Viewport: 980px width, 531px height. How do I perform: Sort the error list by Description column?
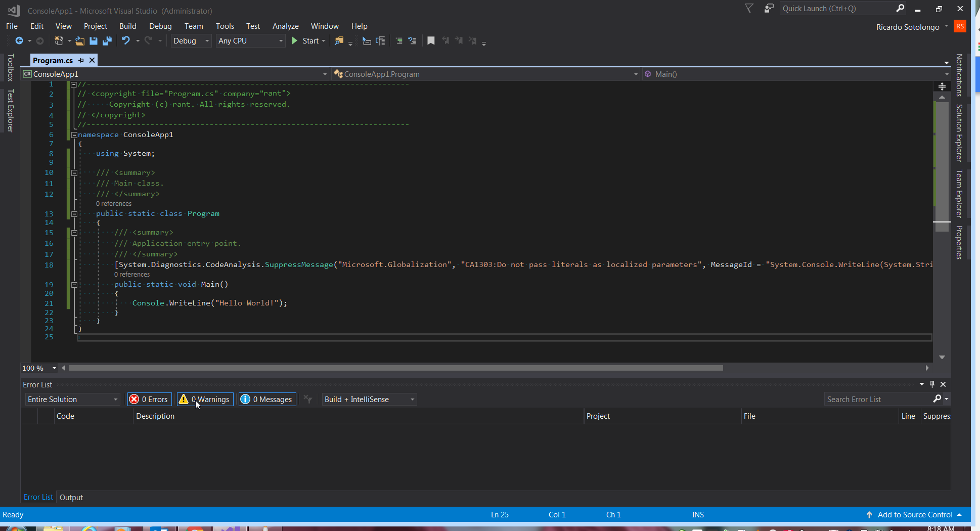click(359, 416)
